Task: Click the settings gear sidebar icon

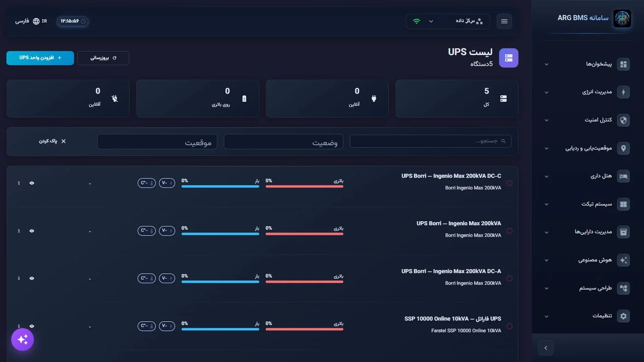Action: (x=623, y=316)
